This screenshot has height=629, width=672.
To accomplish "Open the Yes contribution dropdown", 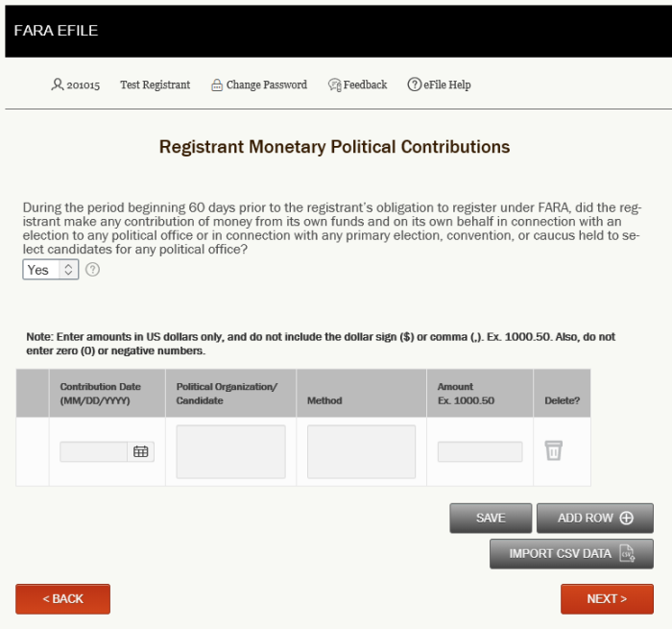I will point(51,270).
